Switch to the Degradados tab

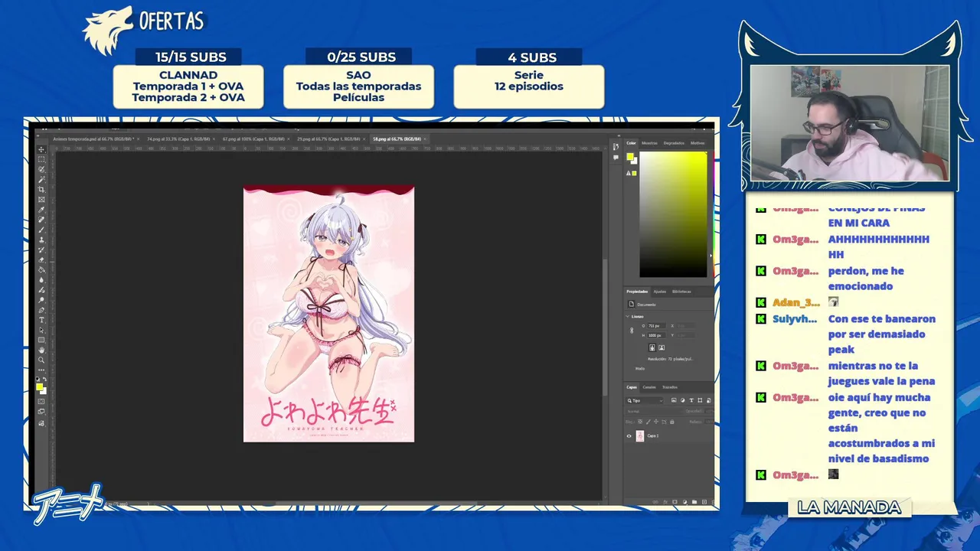click(674, 143)
